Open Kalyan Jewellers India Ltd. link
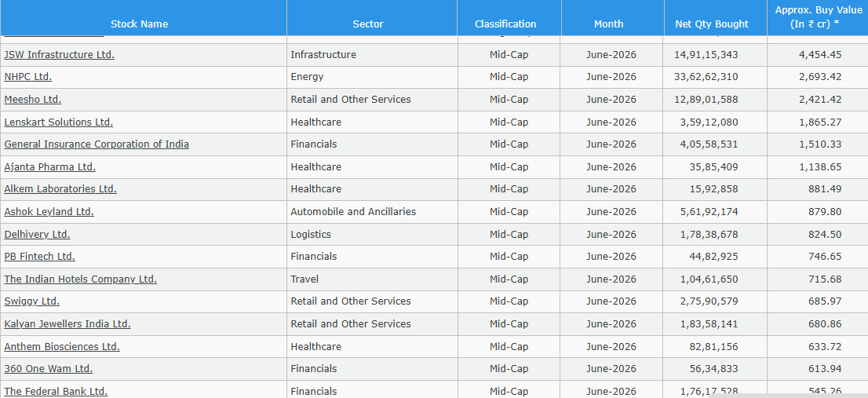The image size is (868, 398). click(67, 324)
